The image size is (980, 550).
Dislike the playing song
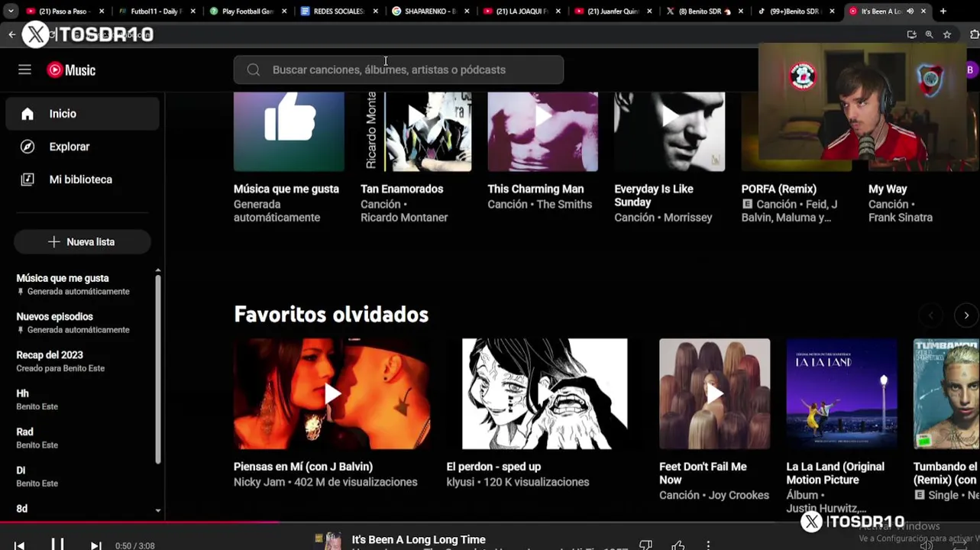(645, 545)
